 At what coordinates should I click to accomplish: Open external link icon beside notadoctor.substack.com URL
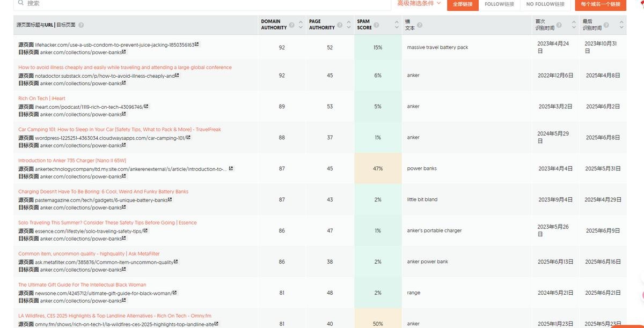[x=177, y=76]
